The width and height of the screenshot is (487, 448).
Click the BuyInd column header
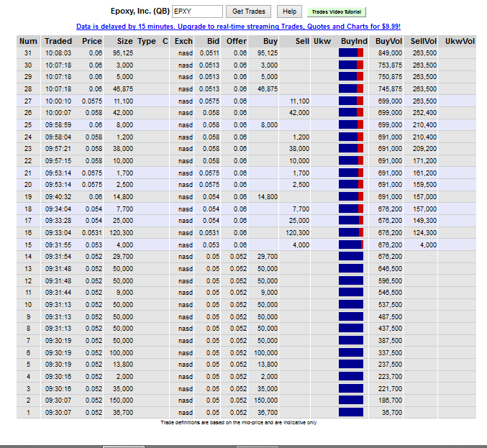click(x=354, y=41)
